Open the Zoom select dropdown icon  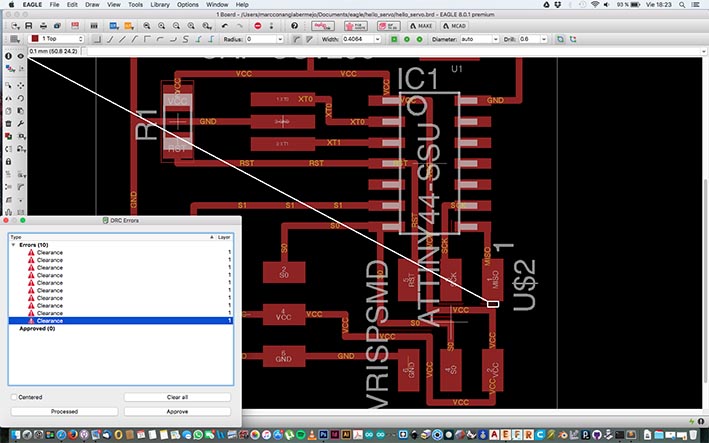click(x=207, y=26)
